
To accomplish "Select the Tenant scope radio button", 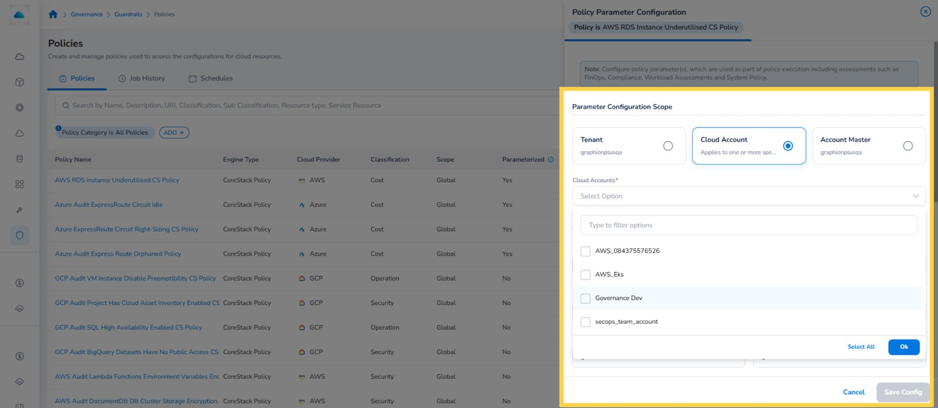I will tap(668, 146).
